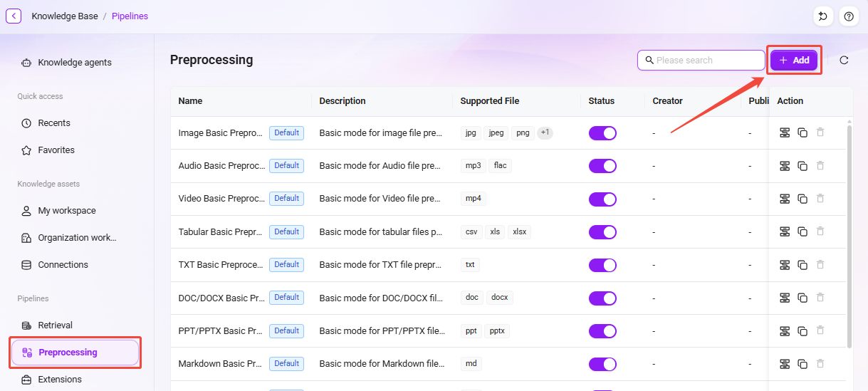The width and height of the screenshot is (868, 391).
Task: Open configure icon for DOC/DOCX Basic row
Action: pyautogui.click(x=785, y=298)
